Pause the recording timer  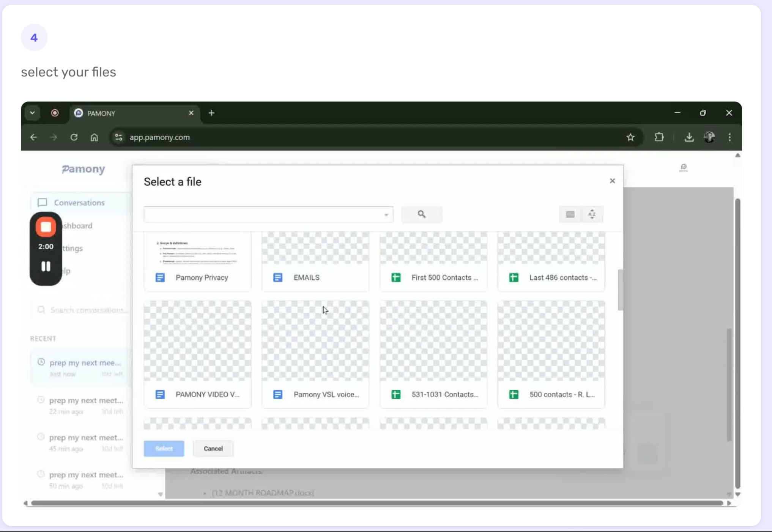(46, 266)
